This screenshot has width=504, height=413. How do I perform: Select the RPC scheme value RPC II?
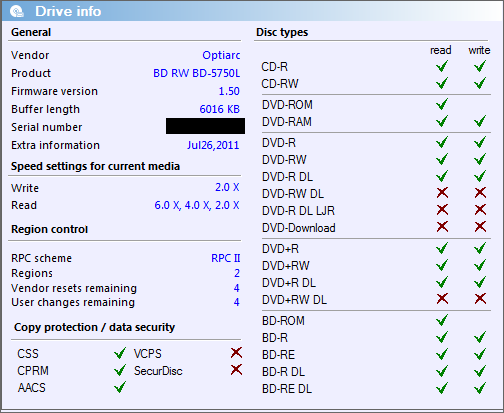[226, 258]
